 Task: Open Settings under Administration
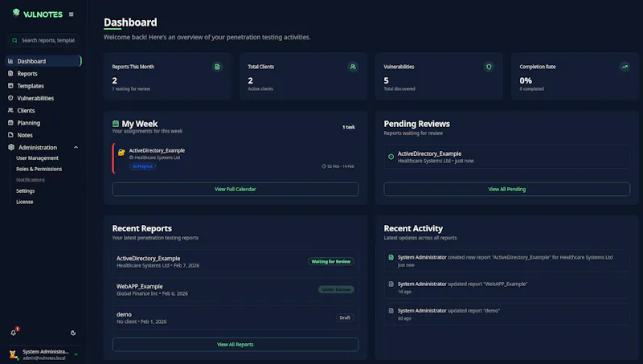pos(26,191)
